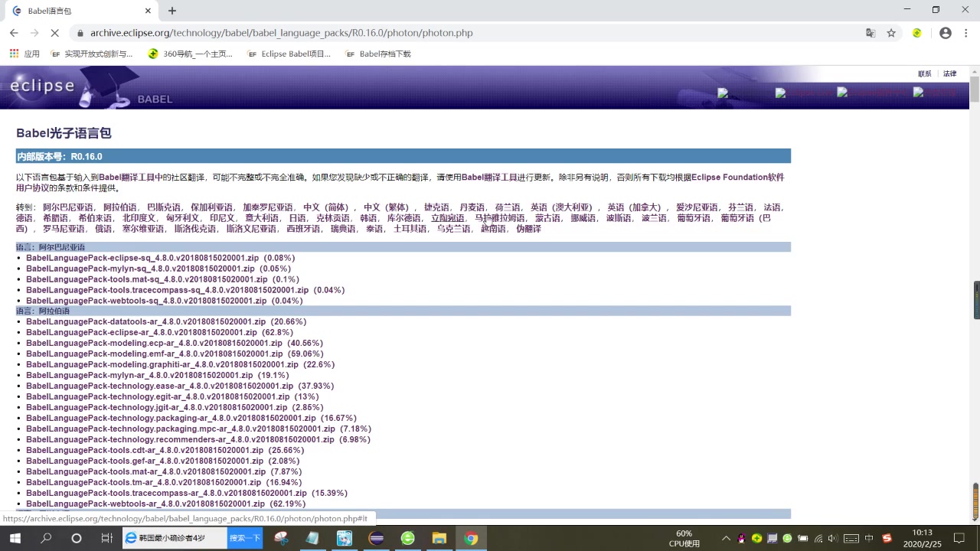The image size is (980, 551).
Task: Open the 法律 link
Action: tap(950, 74)
